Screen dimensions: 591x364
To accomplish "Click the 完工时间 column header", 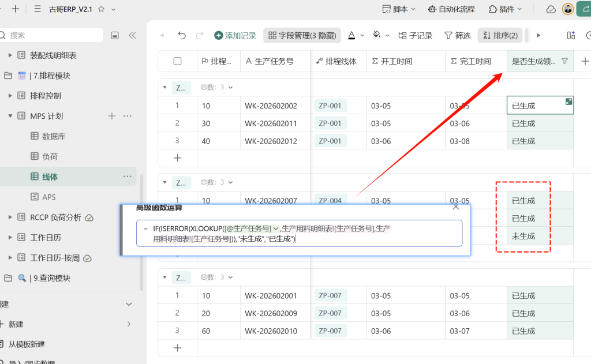I will pos(476,61).
